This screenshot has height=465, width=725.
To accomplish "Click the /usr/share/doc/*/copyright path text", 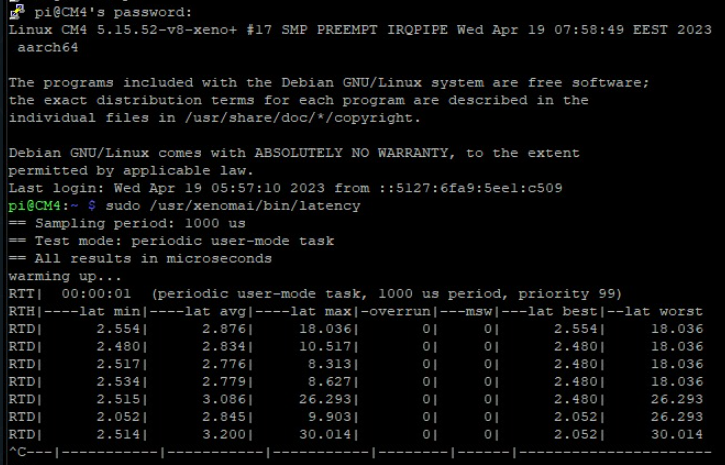I will click(302, 118).
